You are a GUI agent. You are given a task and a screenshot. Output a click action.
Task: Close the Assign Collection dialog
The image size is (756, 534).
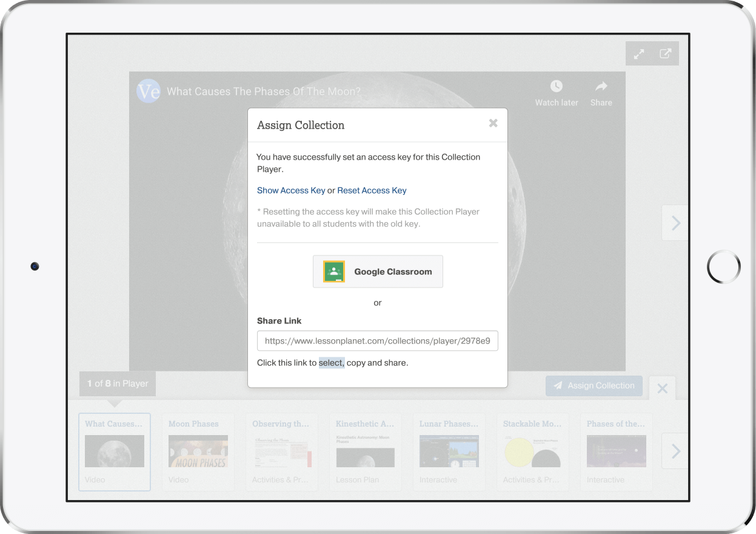pos(493,123)
